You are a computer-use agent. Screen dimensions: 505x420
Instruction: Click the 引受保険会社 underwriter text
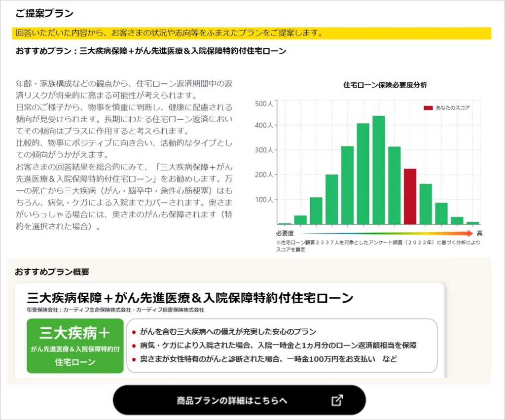115,310
